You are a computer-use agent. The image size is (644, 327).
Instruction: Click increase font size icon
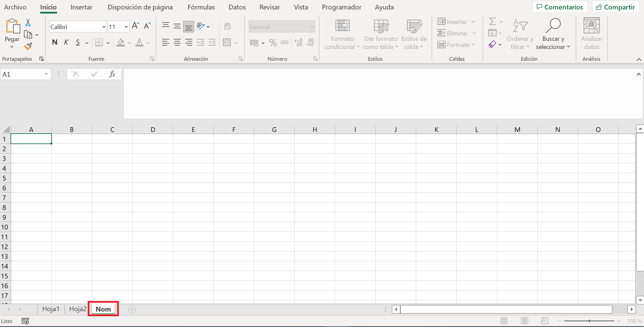[x=135, y=26]
